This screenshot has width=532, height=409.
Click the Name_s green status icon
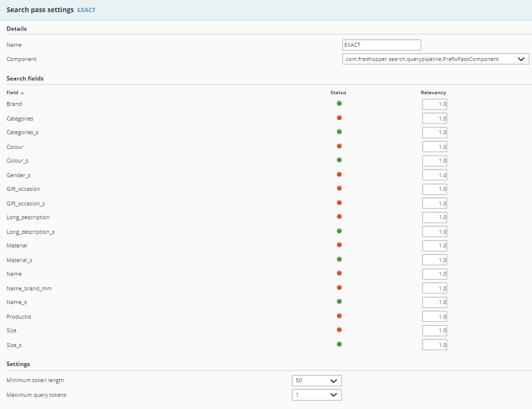339,302
